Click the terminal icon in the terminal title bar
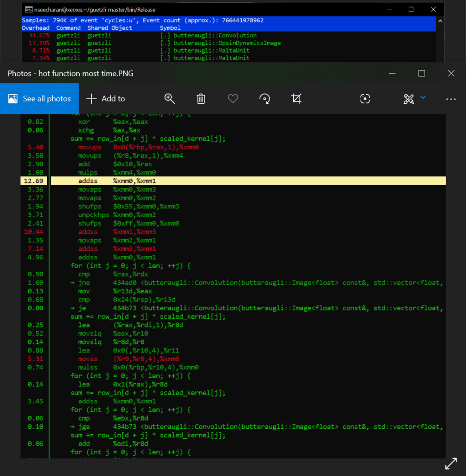 28,10
